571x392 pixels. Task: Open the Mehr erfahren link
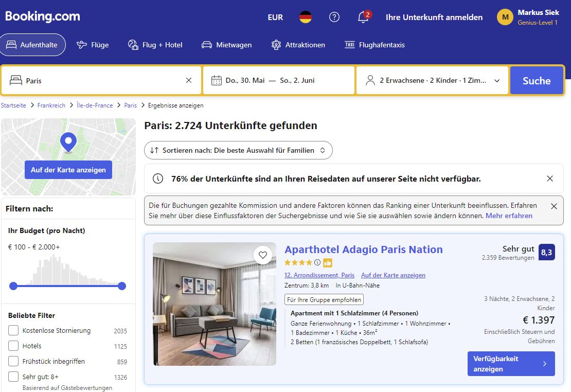509,216
